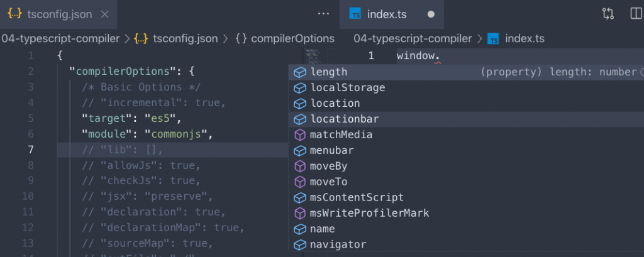The image size is (644, 257).
Task: Click the property icon beside location
Action: point(300,104)
